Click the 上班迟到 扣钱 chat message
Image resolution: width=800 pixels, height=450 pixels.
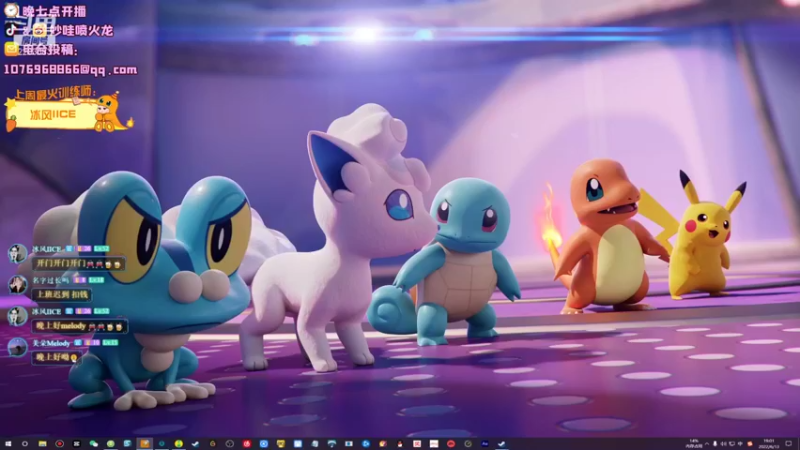pyautogui.click(x=62, y=294)
